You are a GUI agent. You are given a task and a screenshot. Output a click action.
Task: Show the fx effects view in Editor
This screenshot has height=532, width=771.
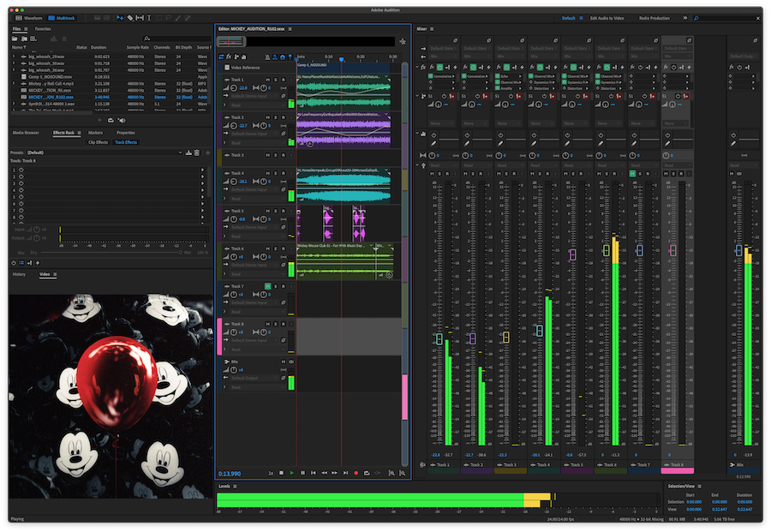pyautogui.click(x=229, y=57)
